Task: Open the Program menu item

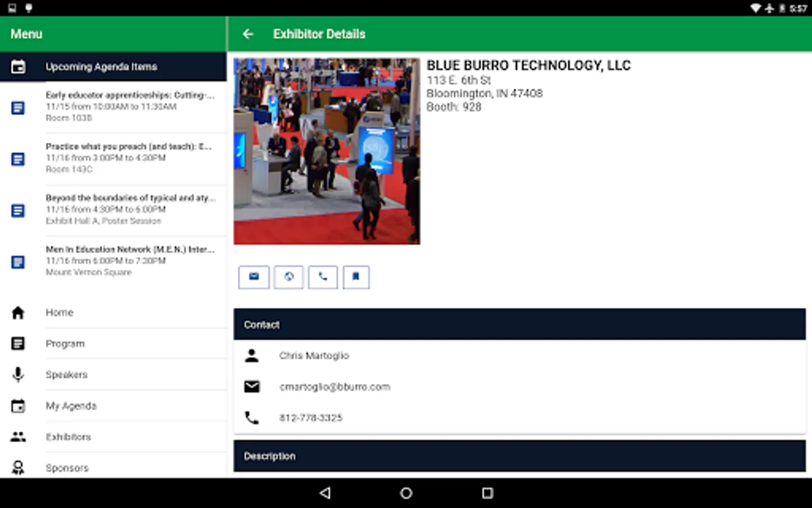Action: coord(113,344)
